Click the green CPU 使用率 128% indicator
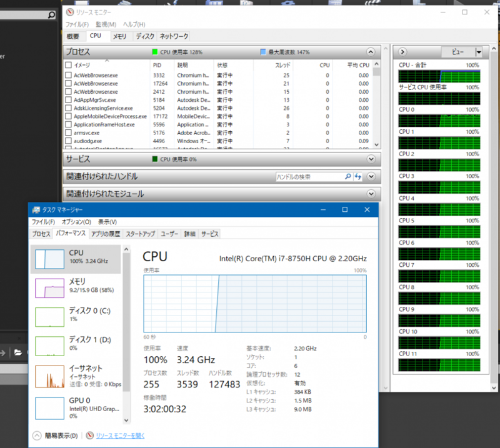Screen dimensions: 500x448 pos(155,52)
